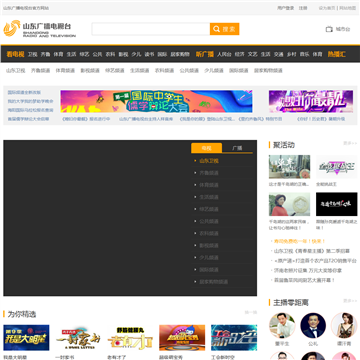Open the orange highlighted 快来 news link
Screen dimensions: 360x360
click(x=299, y=241)
